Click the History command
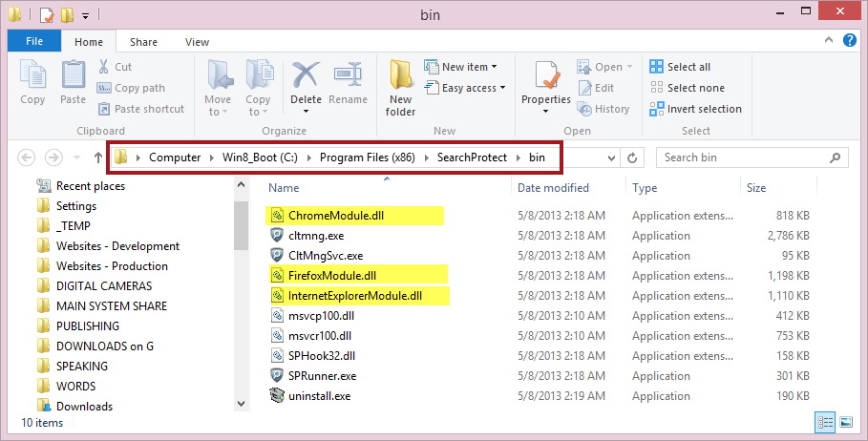Image resolution: width=868 pixels, height=441 pixels. coord(603,109)
